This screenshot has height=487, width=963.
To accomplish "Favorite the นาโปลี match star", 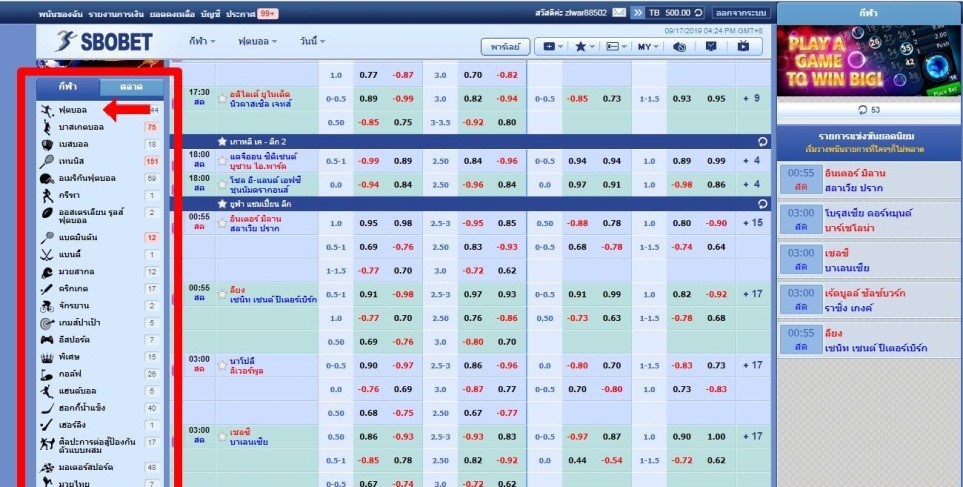I will pos(222,365).
